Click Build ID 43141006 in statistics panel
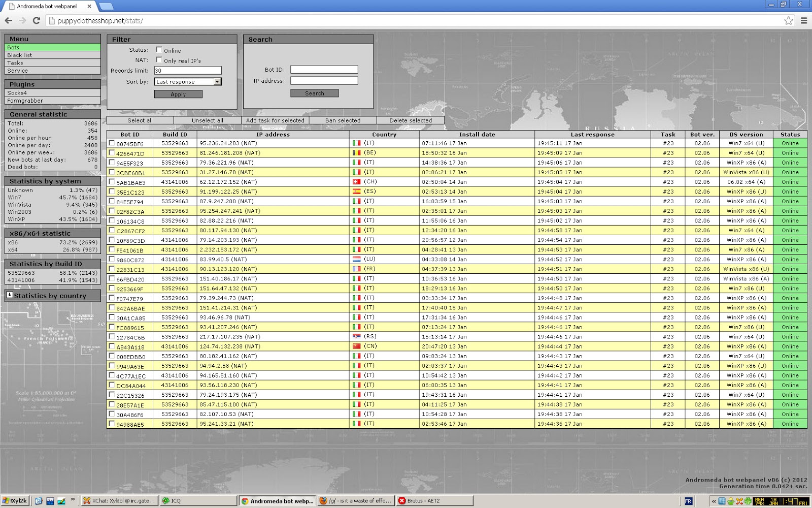Screen dimensions: 812x508 pos(21,280)
